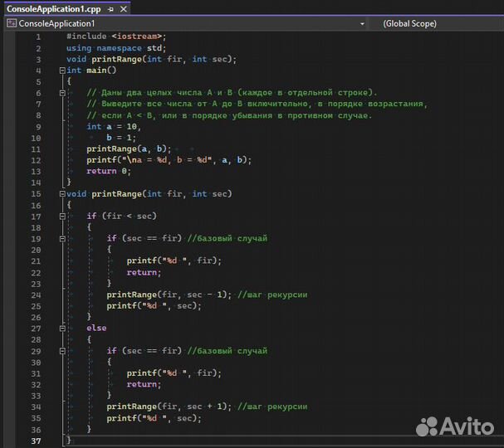This screenshot has height=448, width=504.
Task: Collapse the if (fir < sec) block
Action: [x=62, y=217]
